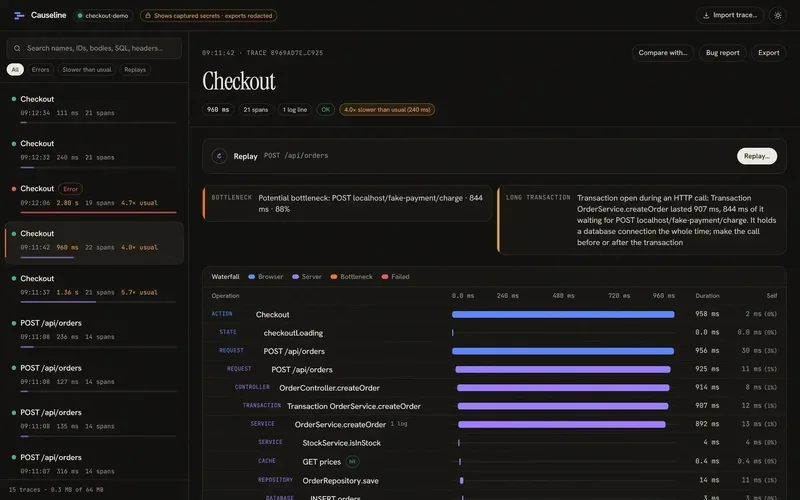Select the All filter chip

click(x=15, y=69)
